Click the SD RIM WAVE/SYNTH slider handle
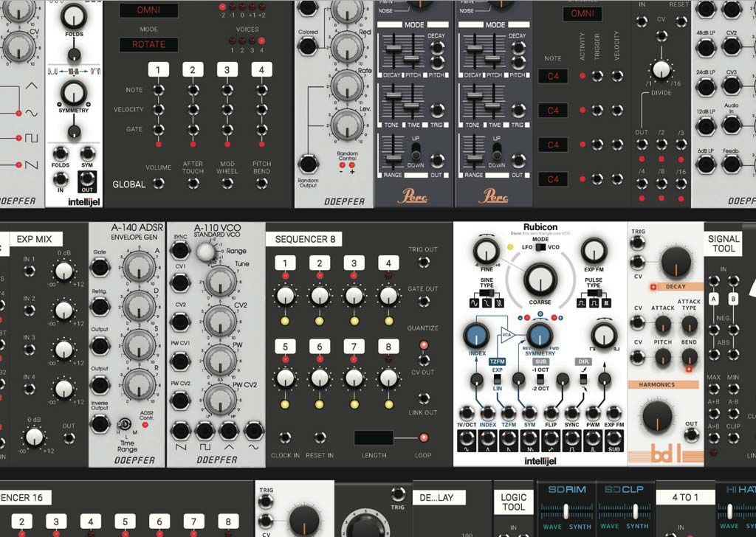Image resolution: width=756 pixels, height=537 pixels. [x=566, y=510]
